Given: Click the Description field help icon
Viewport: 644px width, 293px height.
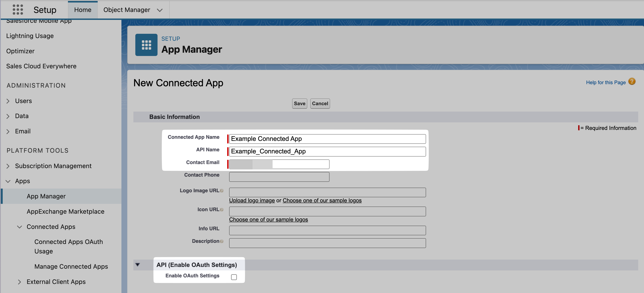Looking at the screenshot, I should [x=221, y=241].
